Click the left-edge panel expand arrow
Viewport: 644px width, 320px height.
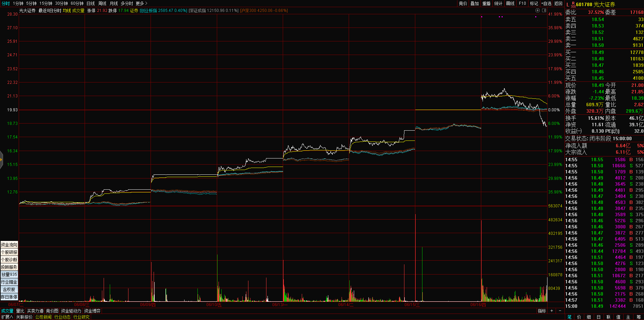pyautogui.click(x=1, y=159)
